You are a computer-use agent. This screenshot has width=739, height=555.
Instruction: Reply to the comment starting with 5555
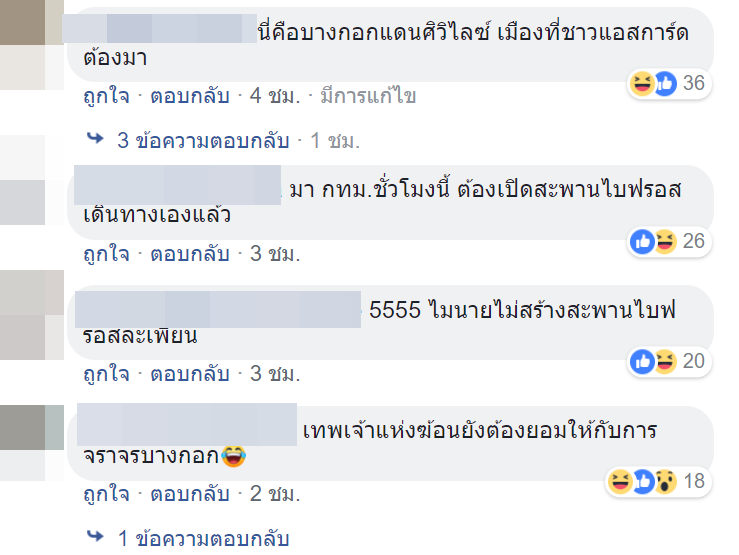pyautogui.click(x=189, y=375)
